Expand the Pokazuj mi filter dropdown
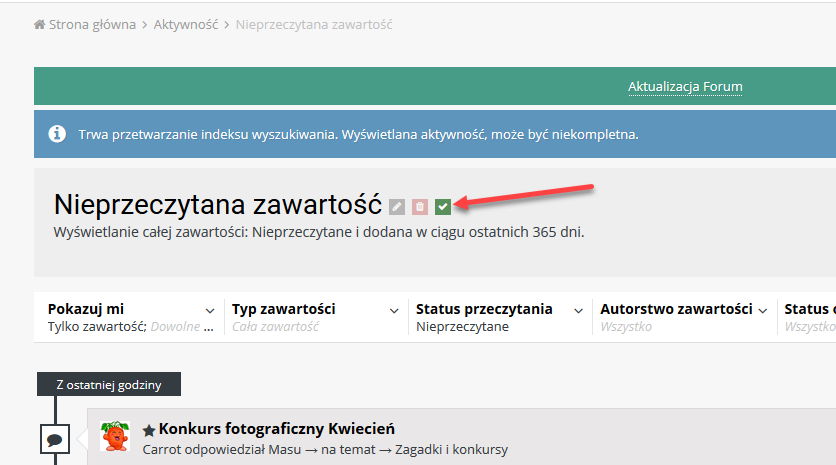The image size is (836, 465). pyautogui.click(x=131, y=317)
